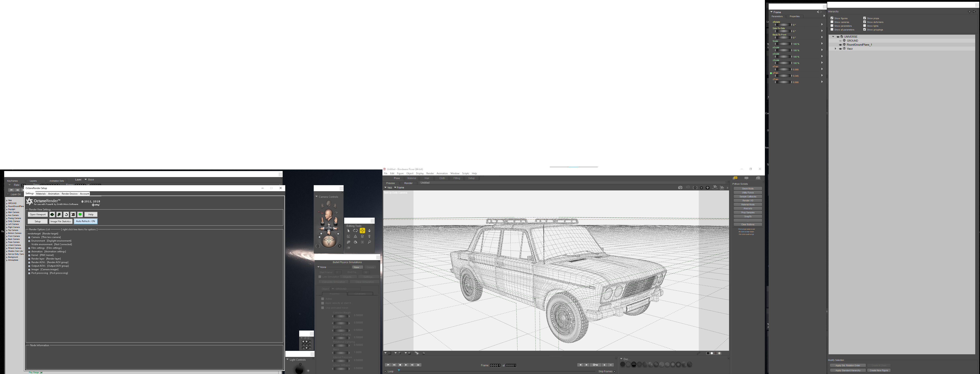Select the Translate/Pull editing tool

(x=363, y=231)
